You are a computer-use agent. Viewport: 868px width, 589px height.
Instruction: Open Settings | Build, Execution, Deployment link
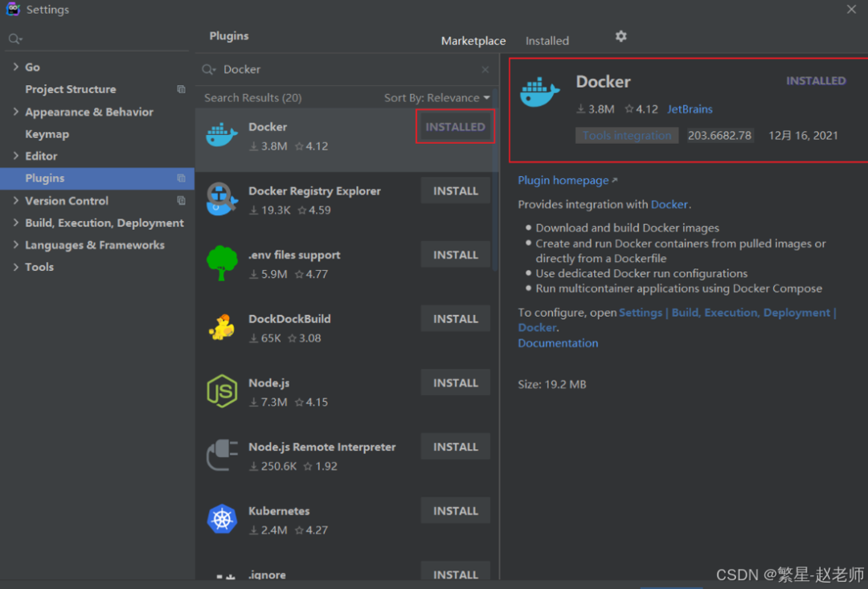(724, 313)
